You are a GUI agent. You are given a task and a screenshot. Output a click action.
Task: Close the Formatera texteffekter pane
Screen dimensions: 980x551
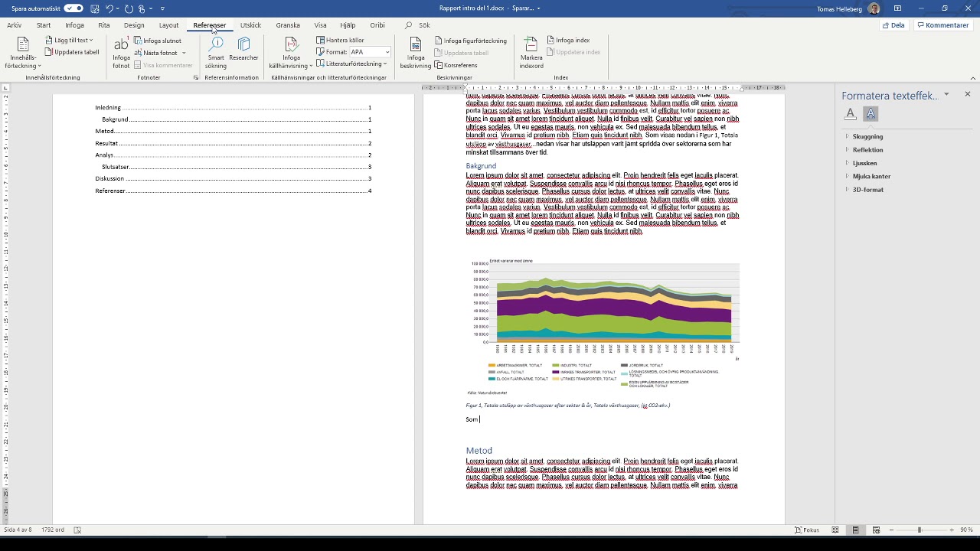[x=967, y=94]
